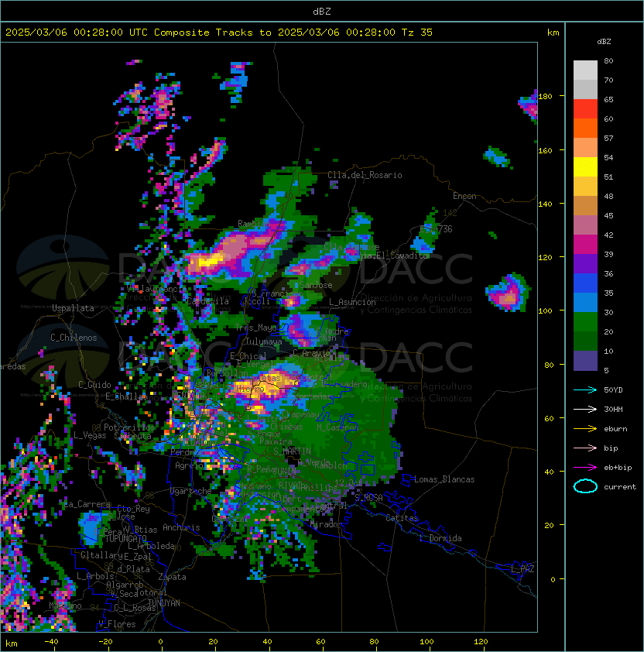The width and height of the screenshot is (644, 652).
Task: Click the 'V_Flores' map label
Action: pyautogui.click(x=117, y=624)
